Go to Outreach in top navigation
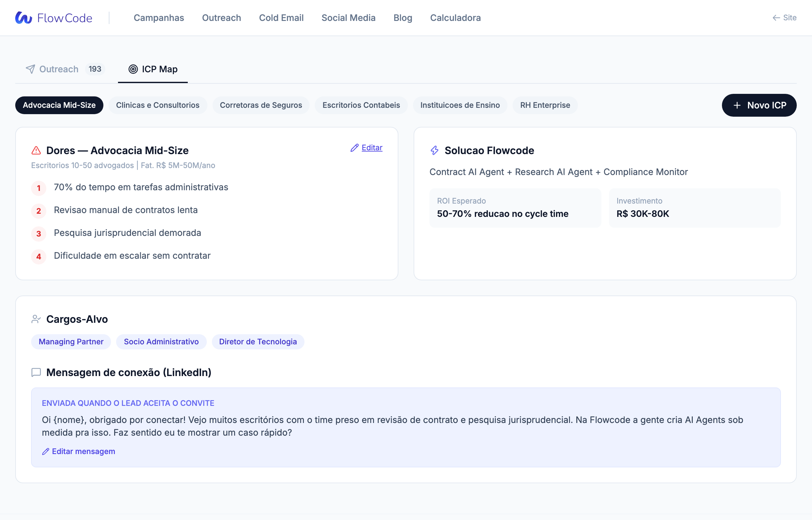The height and width of the screenshot is (520, 812). (x=222, y=17)
